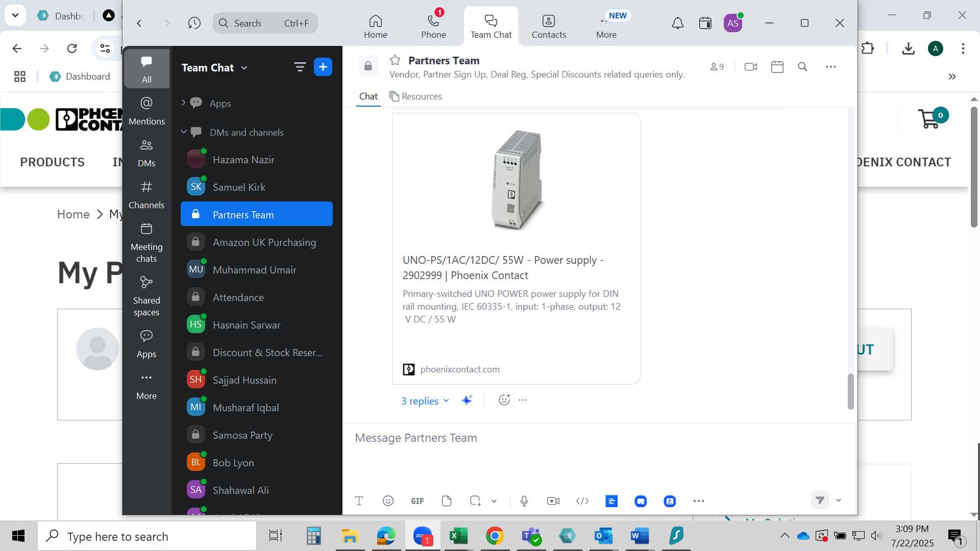Open the notifications bell
Screen dimensions: 980x551
tap(677, 23)
